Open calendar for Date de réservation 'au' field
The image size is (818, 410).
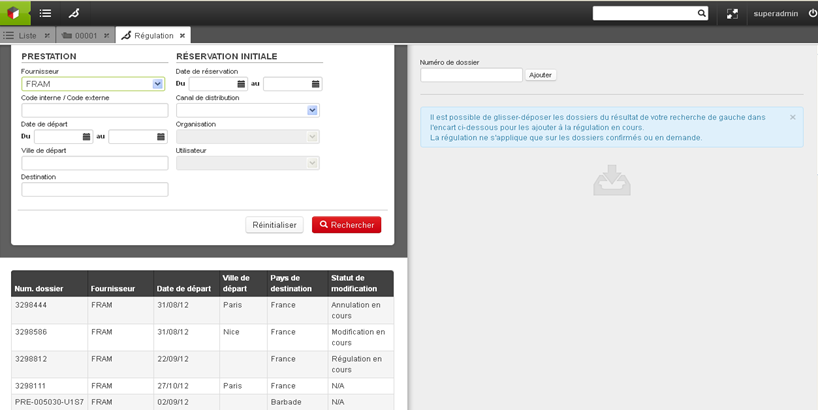pyautogui.click(x=316, y=84)
